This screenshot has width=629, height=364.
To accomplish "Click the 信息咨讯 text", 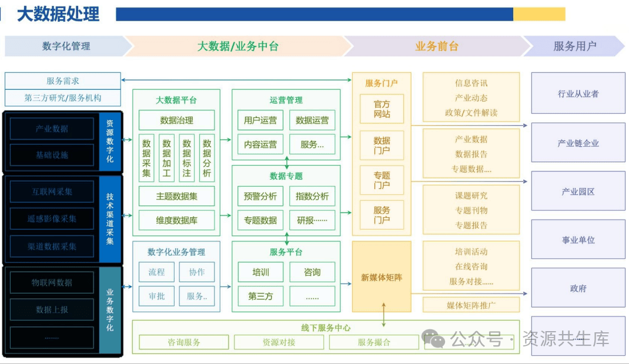I will point(471,83).
